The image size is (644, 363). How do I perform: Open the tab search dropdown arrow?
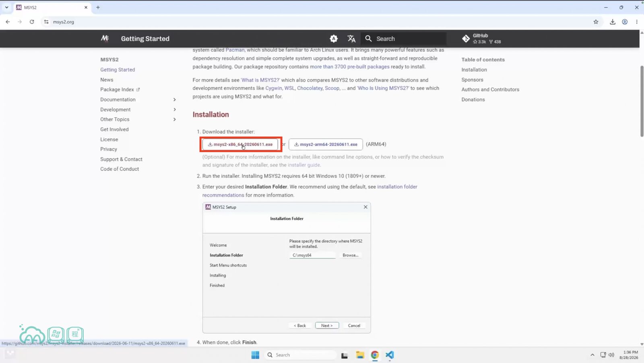point(6,7)
